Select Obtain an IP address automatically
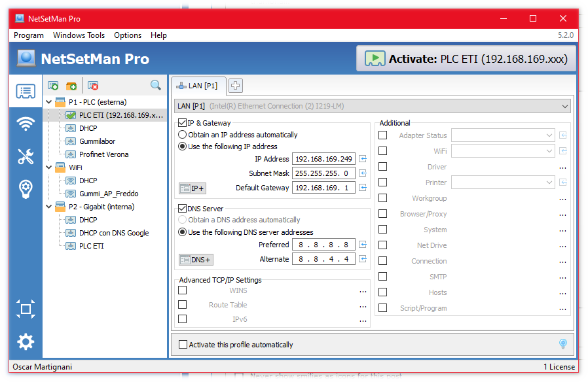Image resolution: width=588 pixels, height=382 pixels. 182,135
